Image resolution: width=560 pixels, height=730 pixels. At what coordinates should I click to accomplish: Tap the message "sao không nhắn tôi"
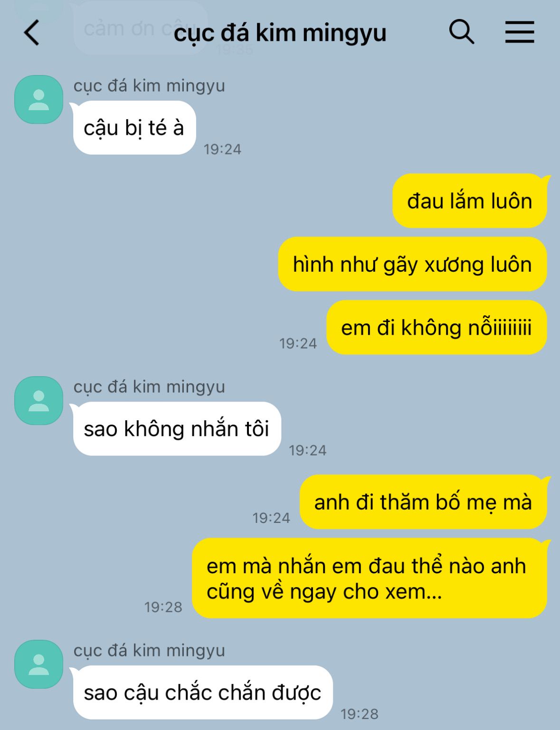[x=177, y=429]
